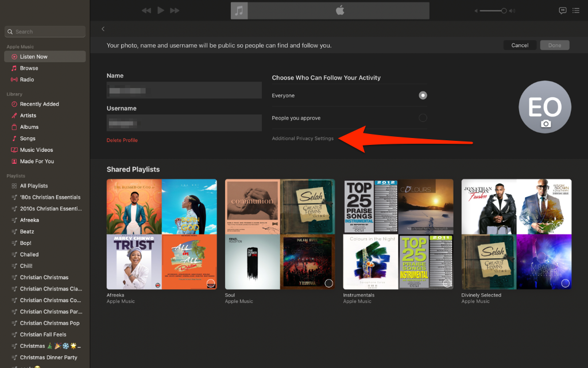Screen dimensions: 588x368
Task: Open the lyrics speech bubble icon
Action: coord(563,10)
